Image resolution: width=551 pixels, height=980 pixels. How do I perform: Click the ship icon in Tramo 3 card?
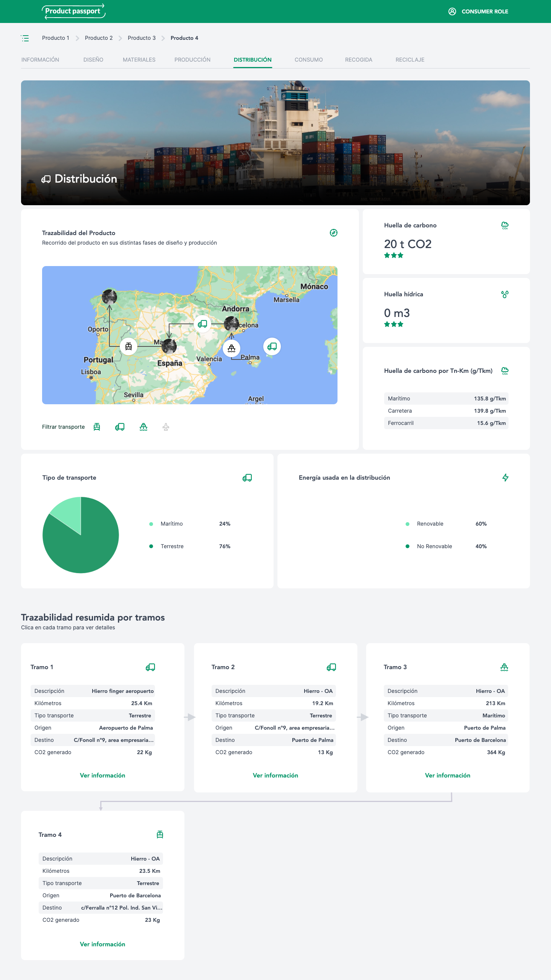click(x=504, y=667)
